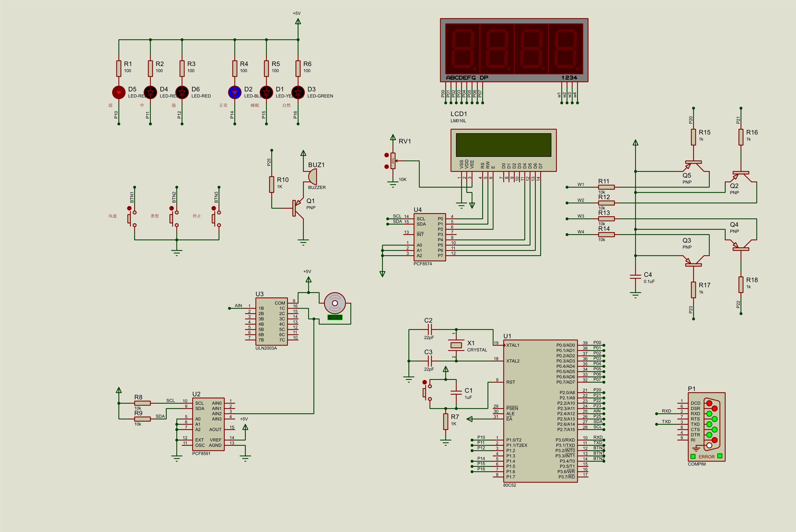Click the 'XTAL1' pin label on U1
Viewport: 796px width, 532px height.
pos(513,345)
